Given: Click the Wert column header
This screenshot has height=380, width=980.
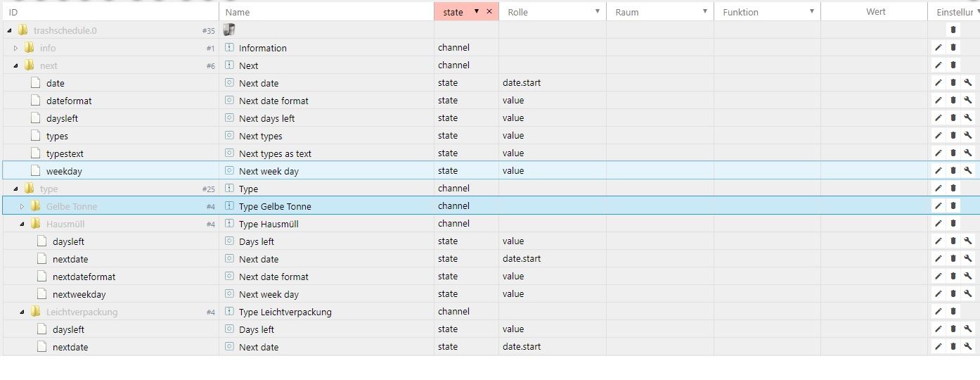Looking at the screenshot, I should click(x=875, y=11).
